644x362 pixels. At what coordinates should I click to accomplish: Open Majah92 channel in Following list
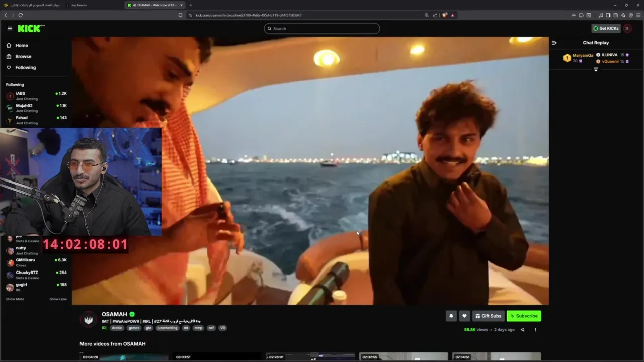pos(36,107)
